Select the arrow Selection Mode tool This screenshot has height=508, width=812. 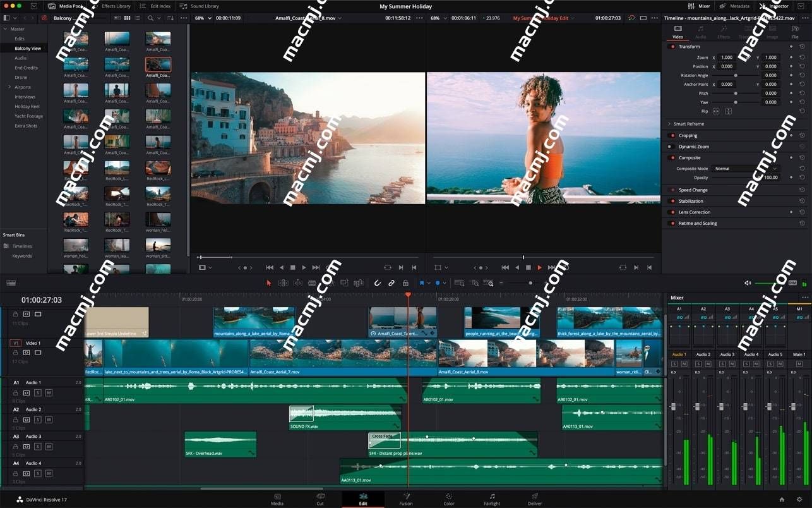[x=269, y=283]
